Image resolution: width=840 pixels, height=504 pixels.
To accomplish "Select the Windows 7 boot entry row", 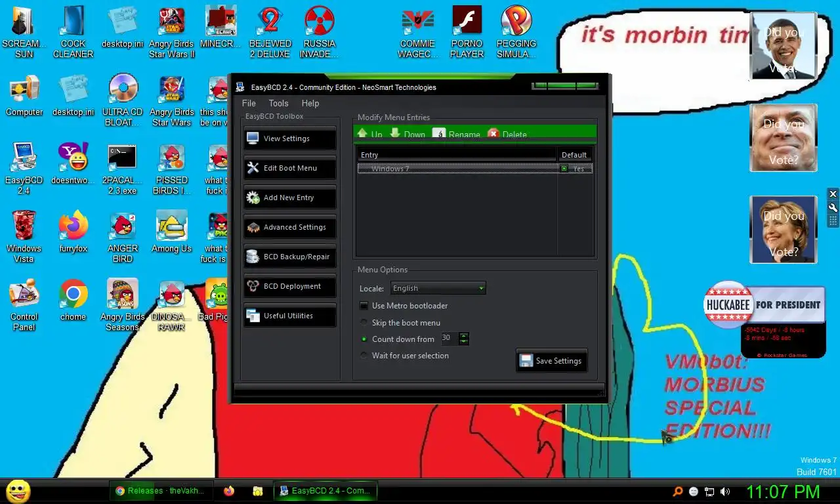I will [x=475, y=169].
